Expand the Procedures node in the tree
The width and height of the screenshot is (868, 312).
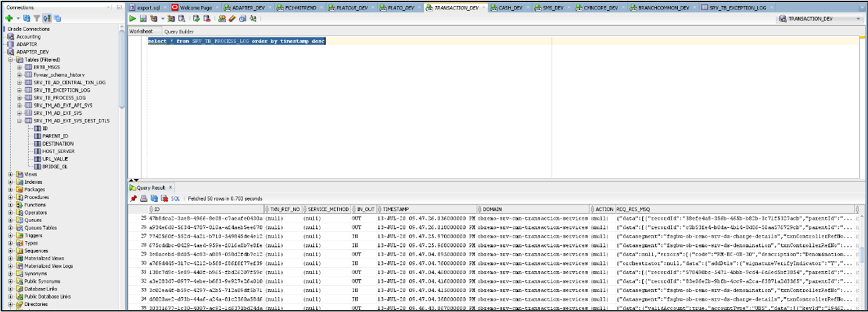[x=11, y=197]
